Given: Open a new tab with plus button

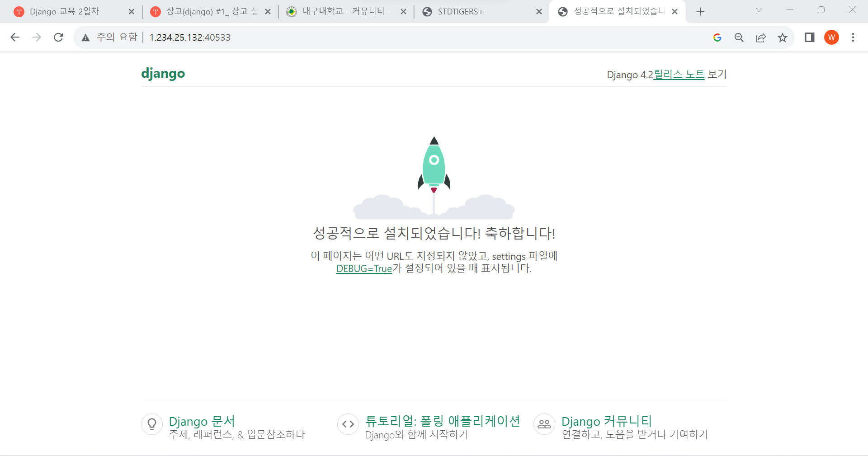Looking at the screenshot, I should coord(700,12).
